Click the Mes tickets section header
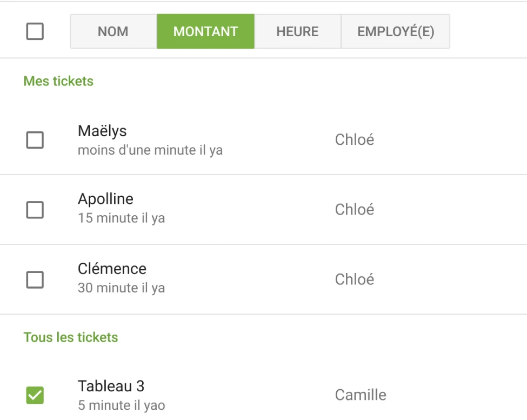 [58, 81]
